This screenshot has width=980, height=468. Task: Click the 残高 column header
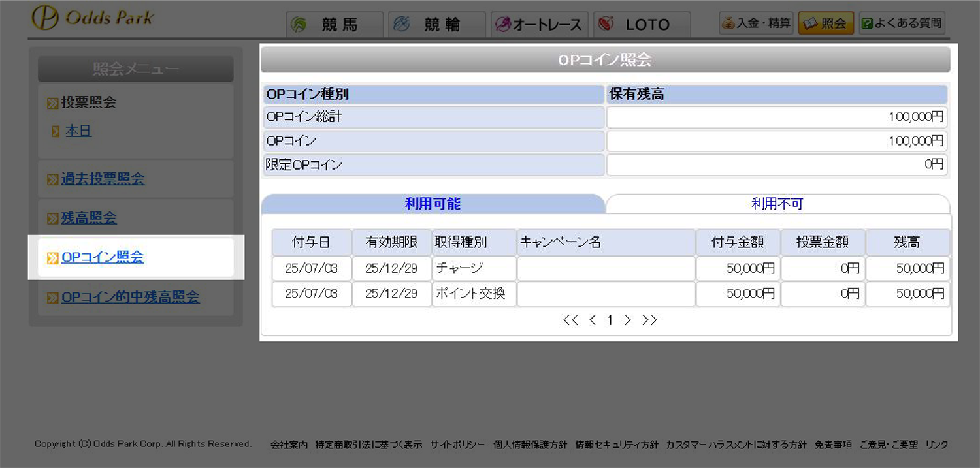908,242
